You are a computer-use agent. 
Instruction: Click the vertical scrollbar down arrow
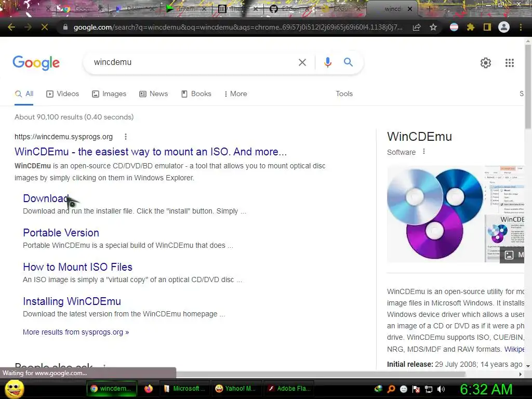click(x=528, y=366)
